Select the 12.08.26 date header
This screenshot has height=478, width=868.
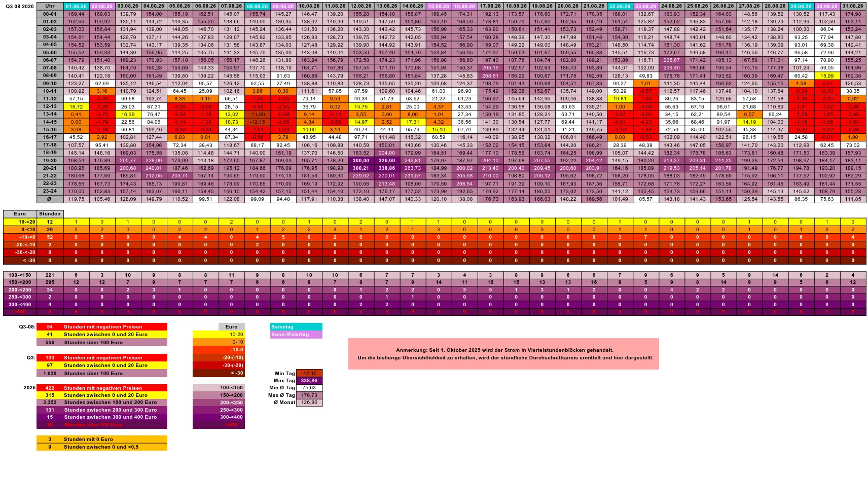[361, 7]
